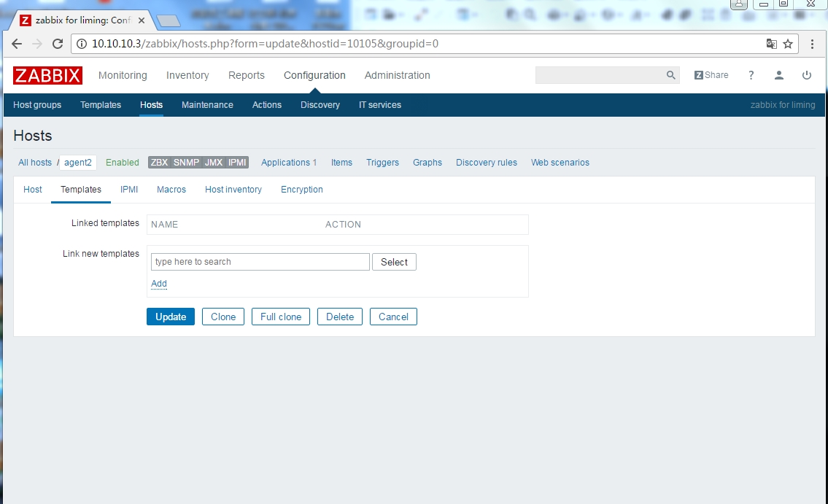
Task: Click the logout power icon
Action: [806, 75]
